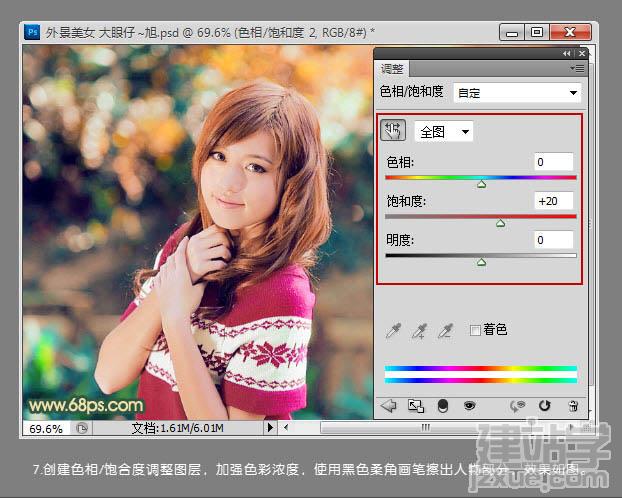The image size is (622, 498).
Task: Close the document window
Action: point(570,32)
